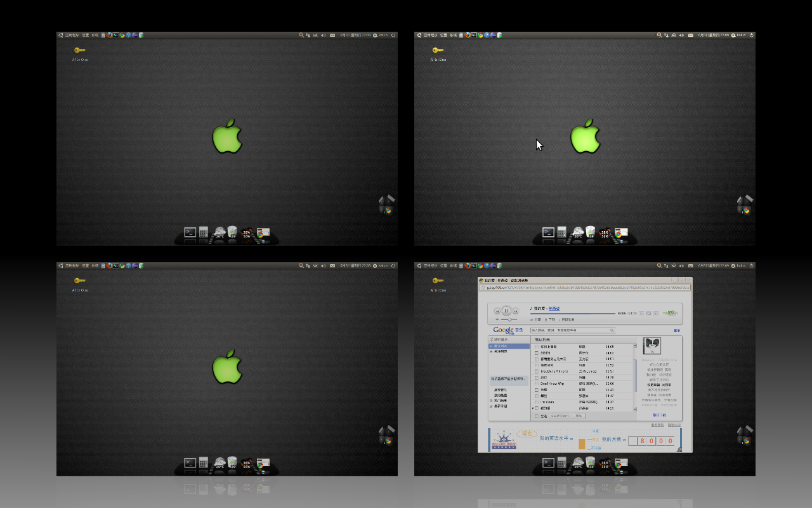Viewport: 812px width, 508px height.
Task: Check the box for "Don't Know Why"
Action: click(x=536, y=384)
